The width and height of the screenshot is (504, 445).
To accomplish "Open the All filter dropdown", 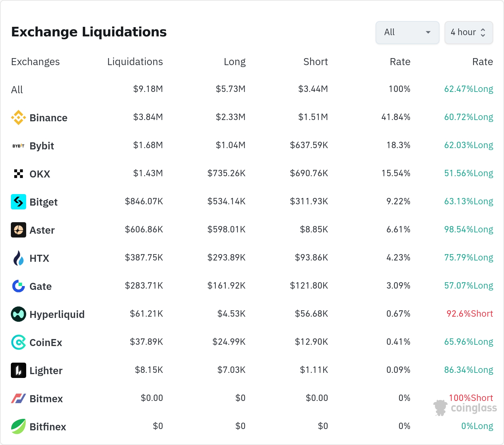I will tap(407, 32).
